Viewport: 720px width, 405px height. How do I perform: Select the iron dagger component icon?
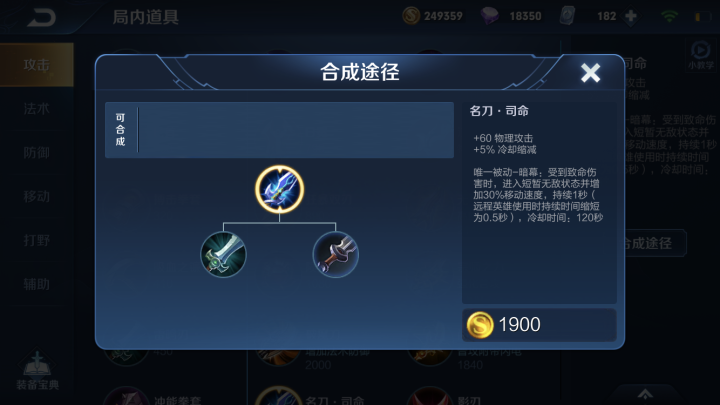[x=336, y=254]
